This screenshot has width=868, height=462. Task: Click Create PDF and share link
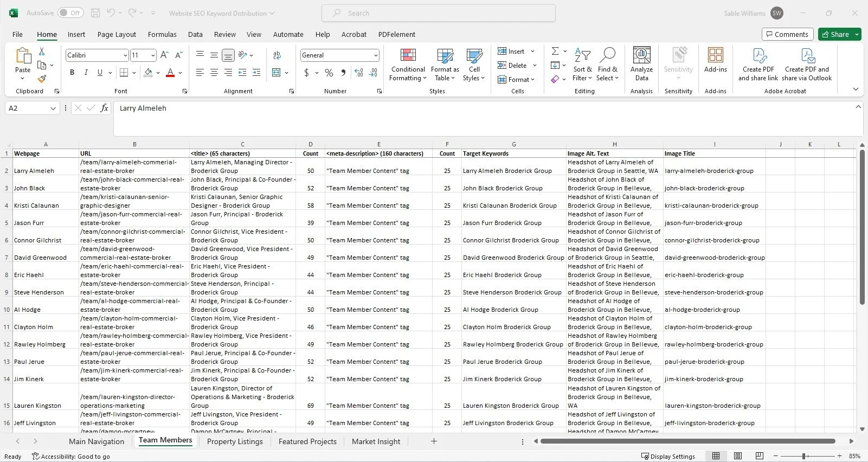coord(758,65)
